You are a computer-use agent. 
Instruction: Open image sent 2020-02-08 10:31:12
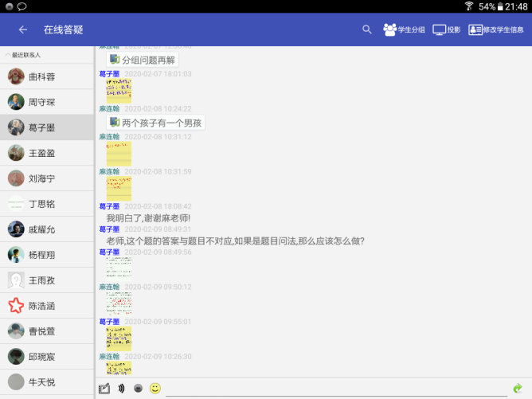[119, 154]
